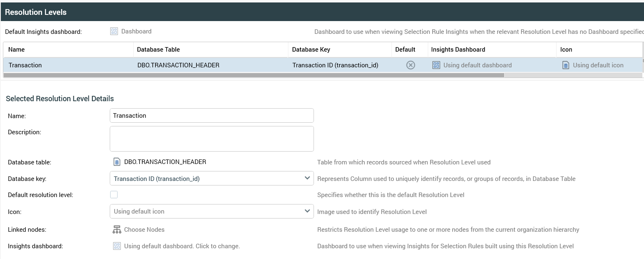This screenshot has width=644, height=259.
Task: Click into the Name text field
Action: [x=212, y=116]
